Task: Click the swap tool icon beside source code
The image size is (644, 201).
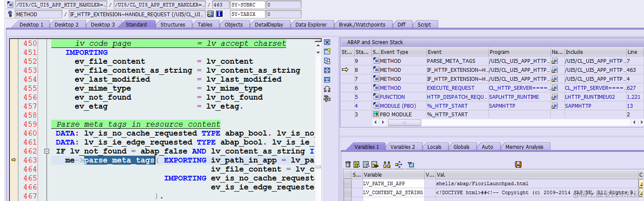Action: point(327,61)
